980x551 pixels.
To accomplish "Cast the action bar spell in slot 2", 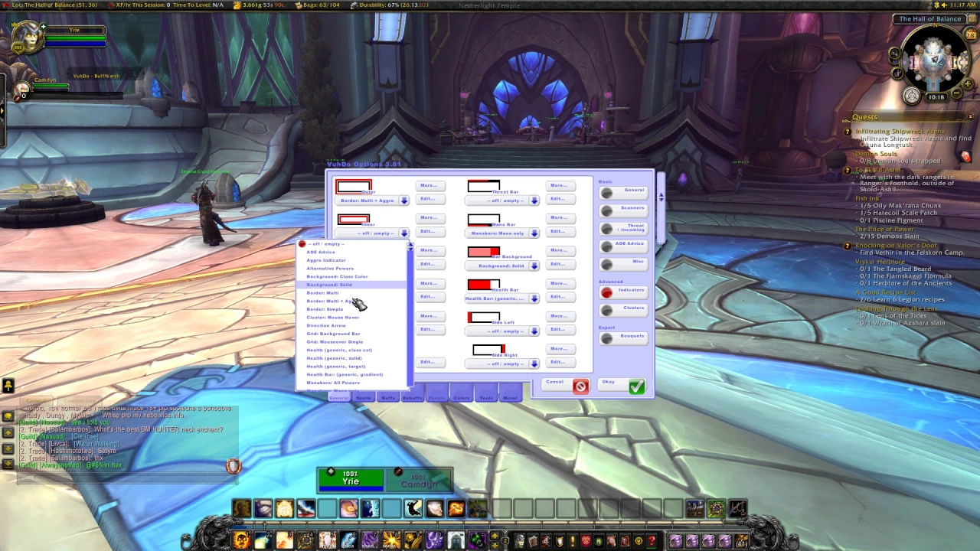I will pyautogui.click(x=263, y=541).
